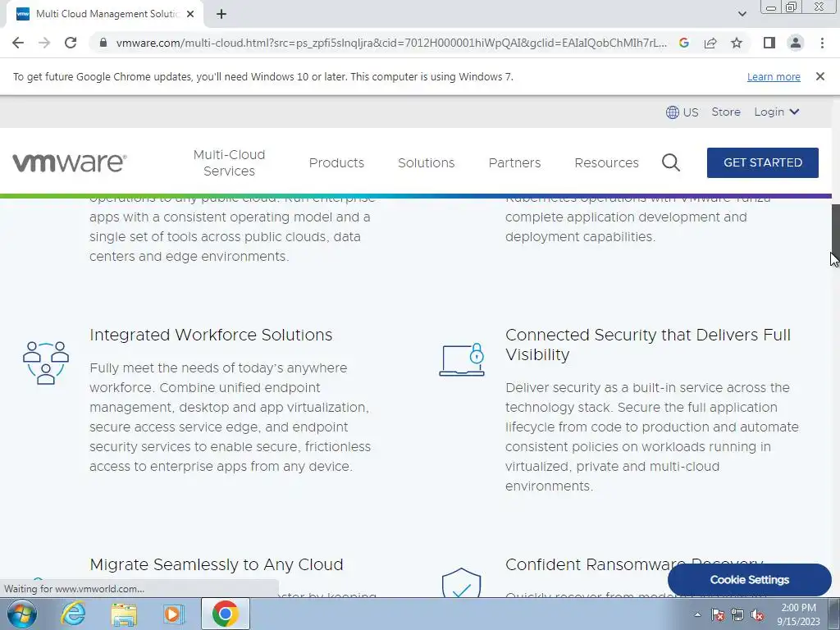Click the address bar URL
840x630 pixels.
(391, 43)
